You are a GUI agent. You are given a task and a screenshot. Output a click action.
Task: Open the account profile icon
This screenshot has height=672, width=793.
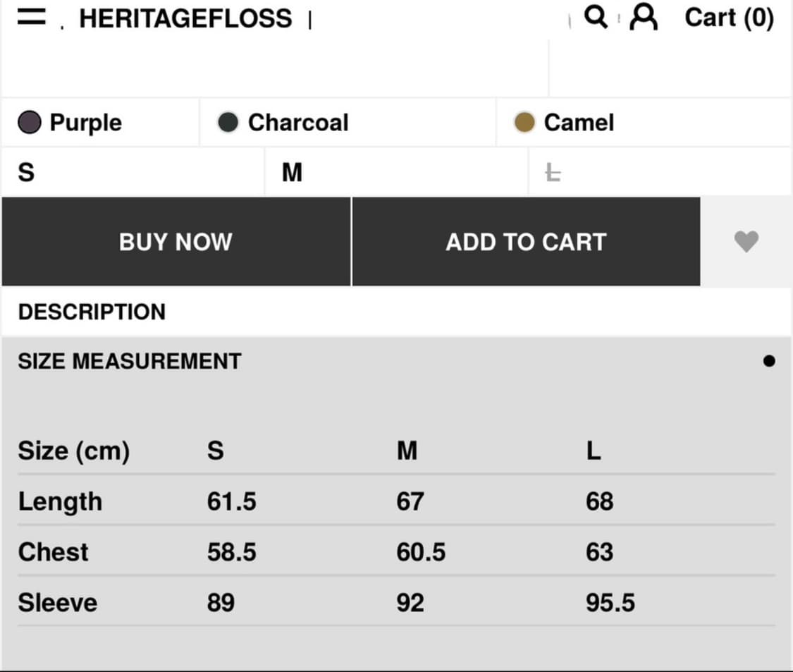point(642,18)
